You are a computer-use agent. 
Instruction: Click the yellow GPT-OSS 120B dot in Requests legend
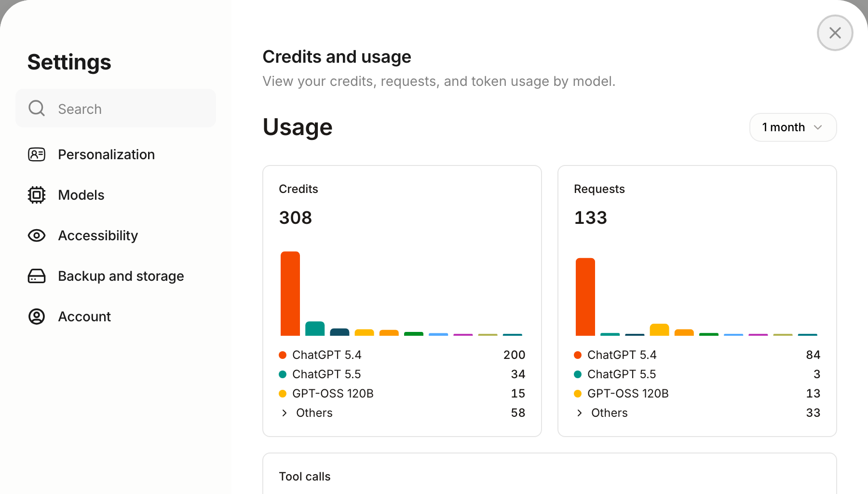click(578, 394)
